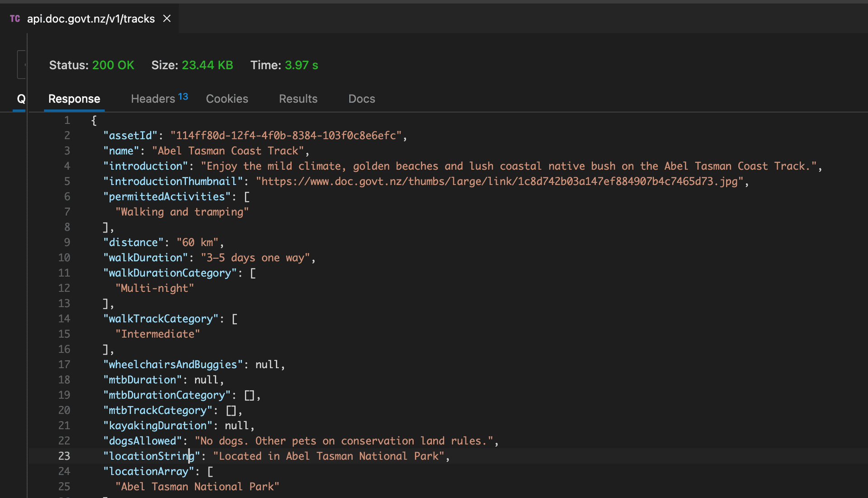Click line number 14 in the gutter

[x=64, y=319]
